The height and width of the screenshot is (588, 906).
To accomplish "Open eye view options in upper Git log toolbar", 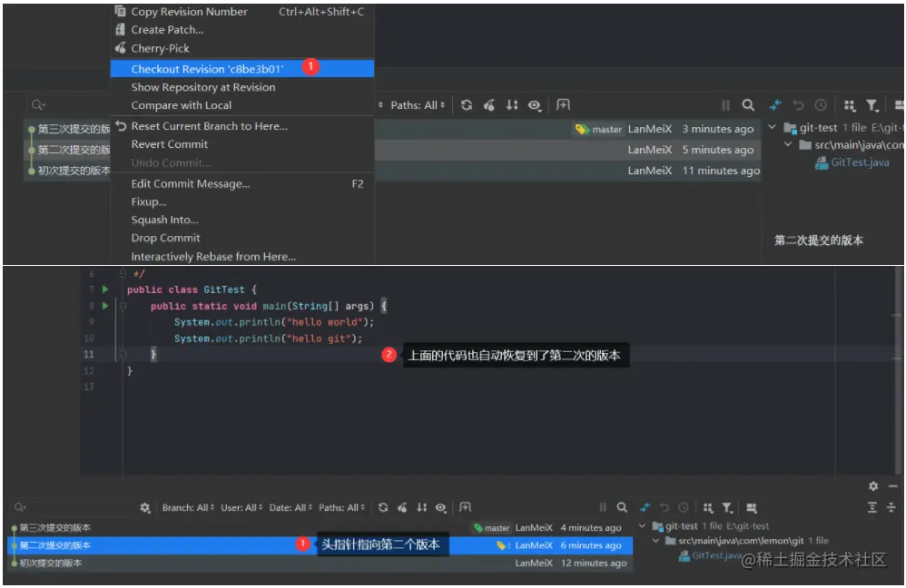I will (x=535, y=105).
